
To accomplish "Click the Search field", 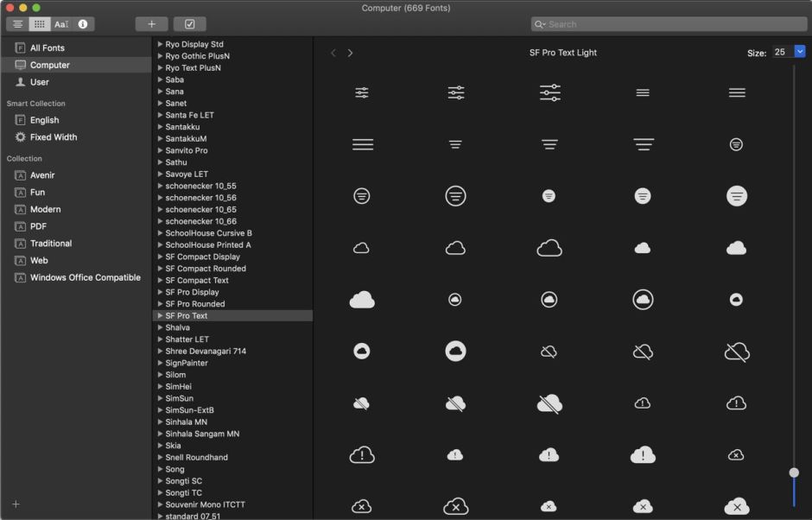I will point(669,24).
